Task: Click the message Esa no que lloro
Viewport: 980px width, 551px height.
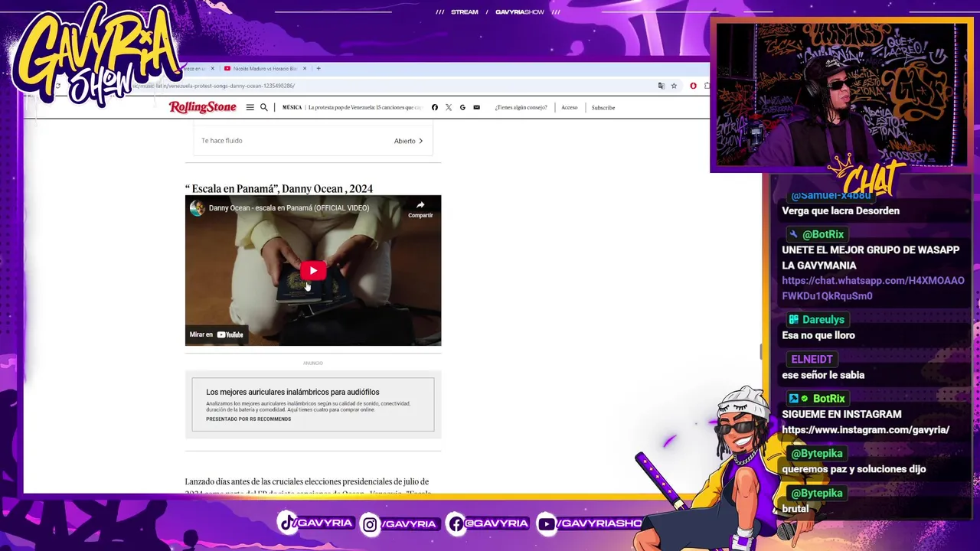Action: [x=818, y=335]
